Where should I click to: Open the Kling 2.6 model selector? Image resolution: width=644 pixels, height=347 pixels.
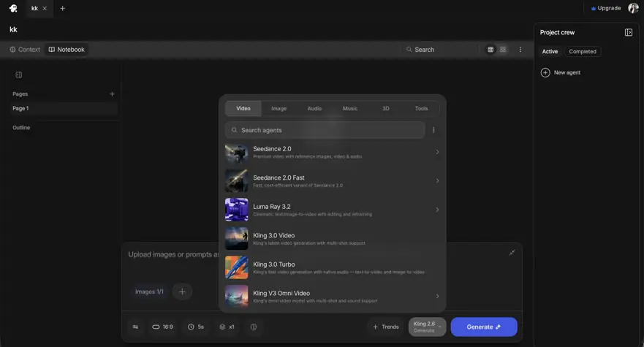(x=427, y=327)
